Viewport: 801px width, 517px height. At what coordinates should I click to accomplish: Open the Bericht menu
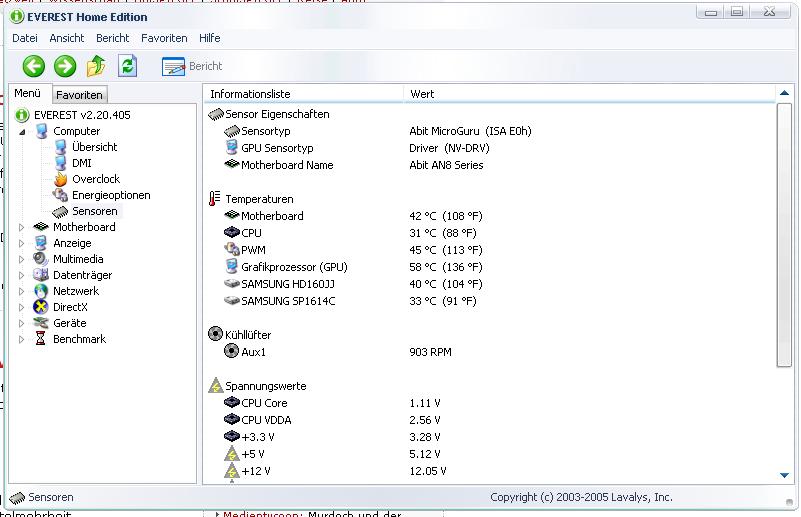(112, 38)
